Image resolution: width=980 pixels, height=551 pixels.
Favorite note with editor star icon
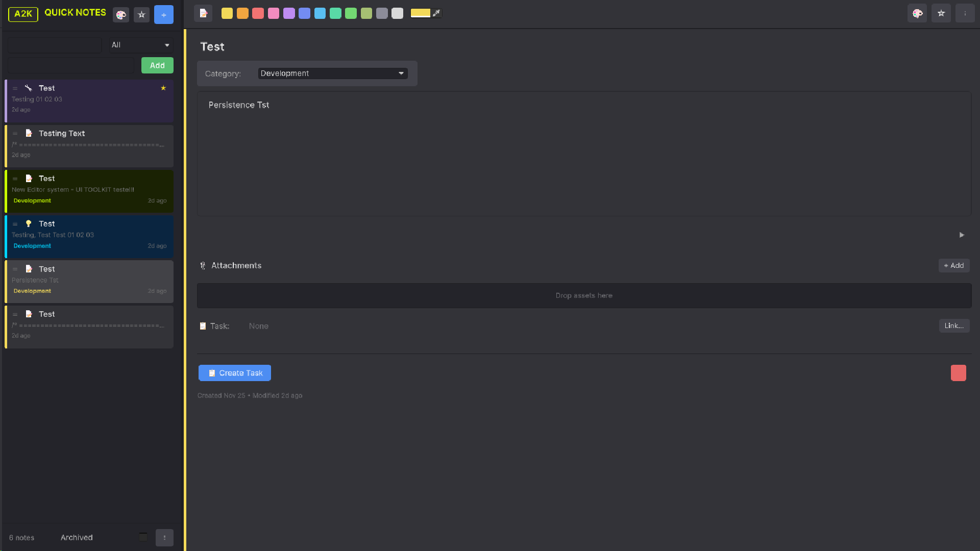(941, 13)
